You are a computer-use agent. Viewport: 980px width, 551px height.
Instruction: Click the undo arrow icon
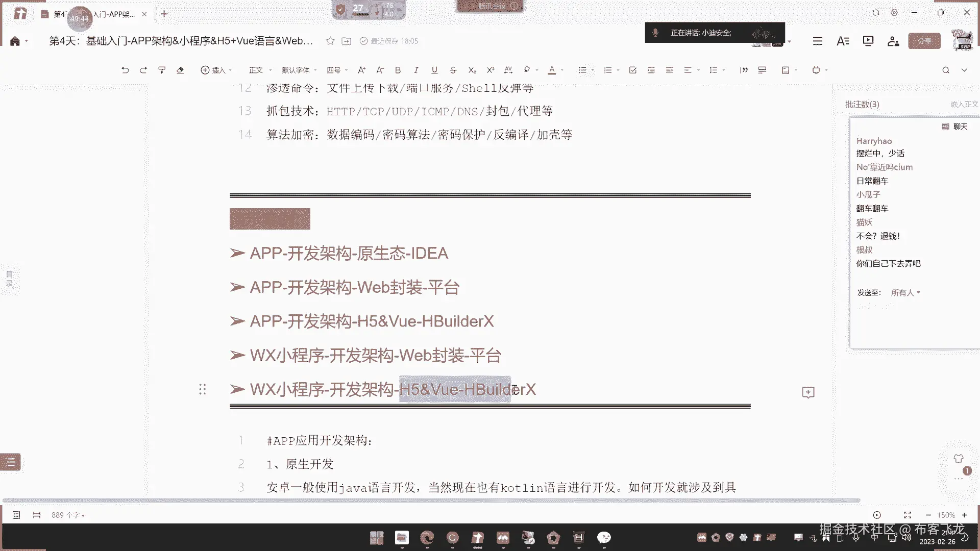pyautogui.click(x=125, y=70)
